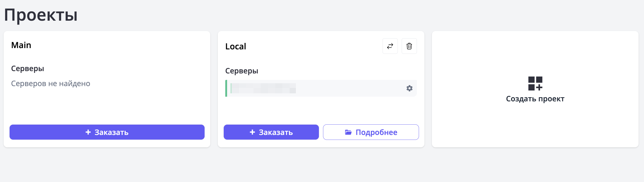Click the Проекты page heading
644x182 pixels.
point(41,15)
